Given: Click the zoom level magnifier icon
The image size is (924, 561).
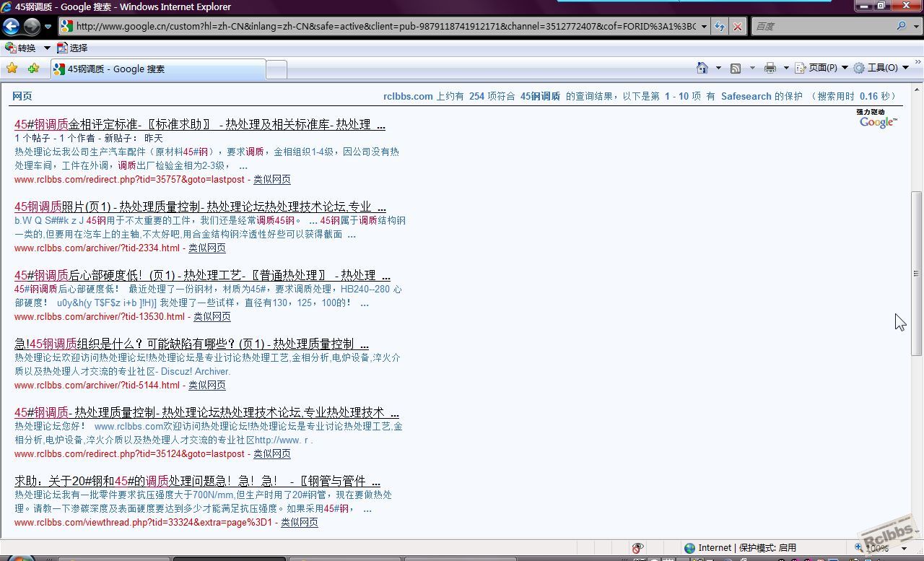Looking at the screenshot, I should point(859,548).
